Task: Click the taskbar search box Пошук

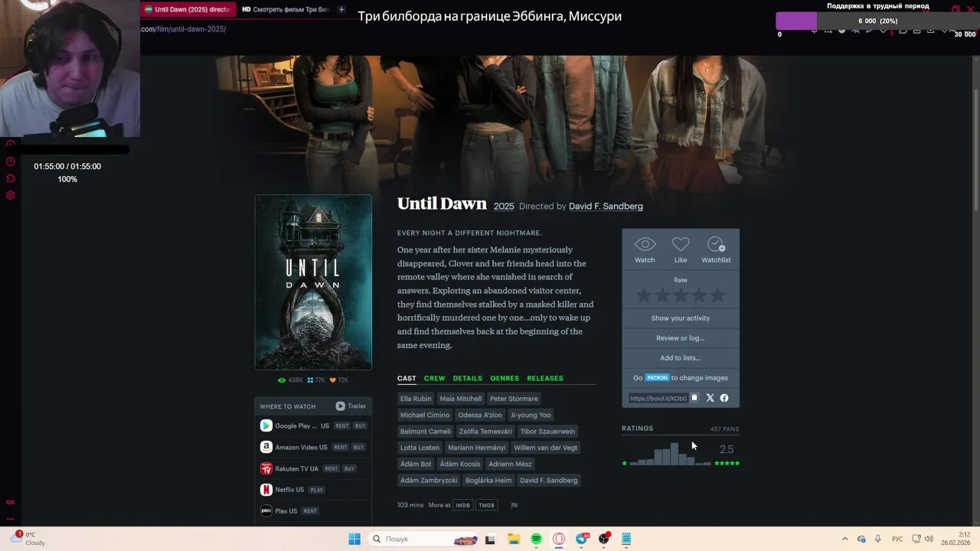Action: point(423,539)
